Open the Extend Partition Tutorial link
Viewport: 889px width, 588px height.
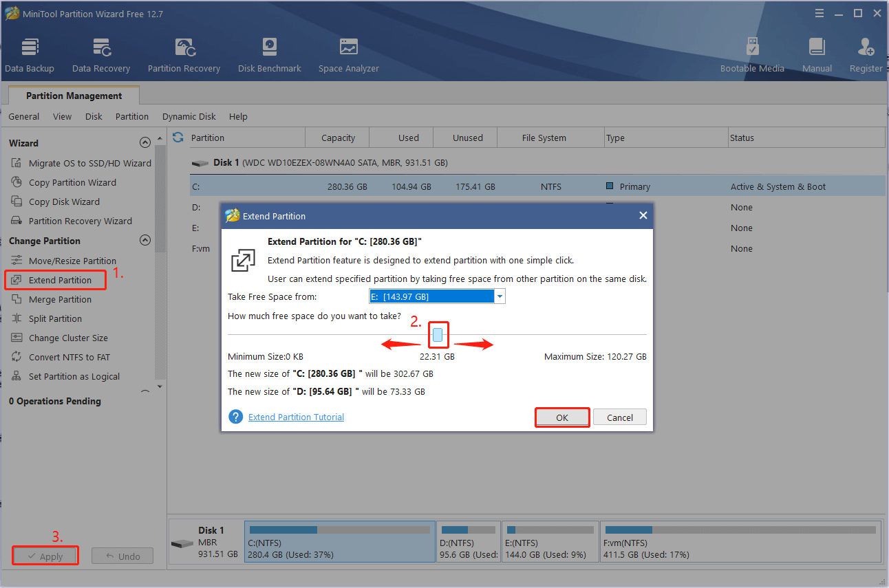[296, 417]
